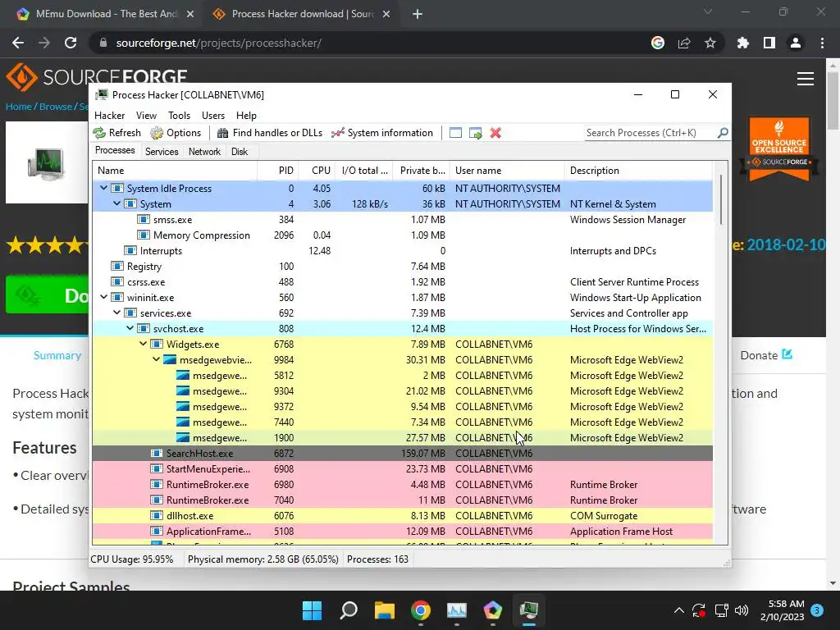Click the search magnifier in Process Hacker
The image size is (840, 630).
click(723, 132)
